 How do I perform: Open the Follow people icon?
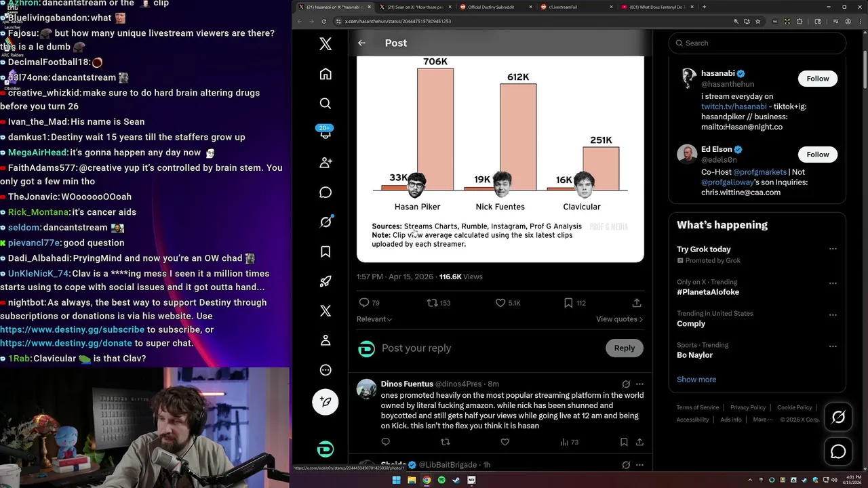click(x=325, y=163)
